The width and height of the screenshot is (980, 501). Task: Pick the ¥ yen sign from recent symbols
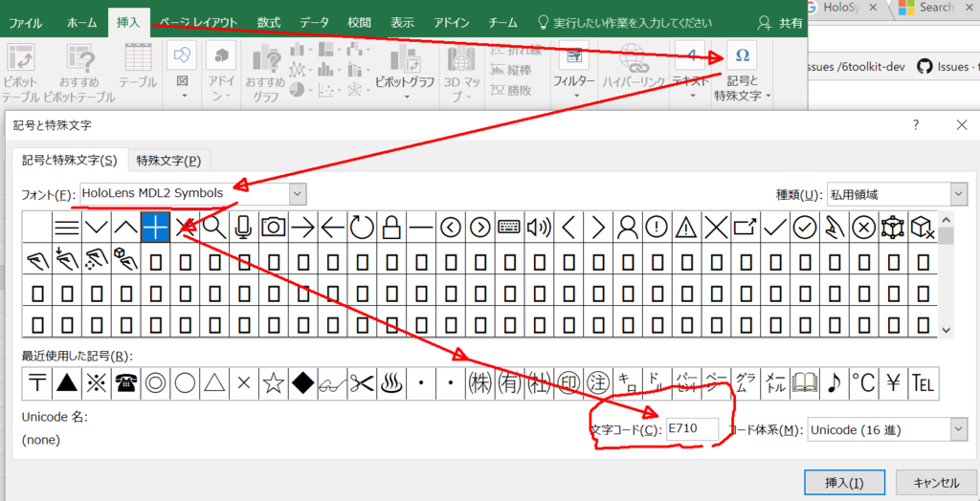[893, 383]
